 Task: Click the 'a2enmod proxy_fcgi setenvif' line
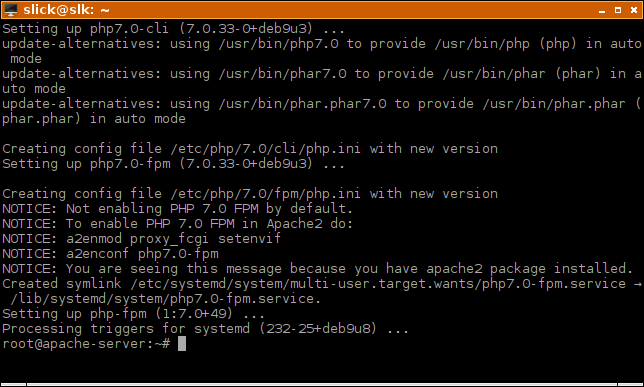click(x=141, y=239)
